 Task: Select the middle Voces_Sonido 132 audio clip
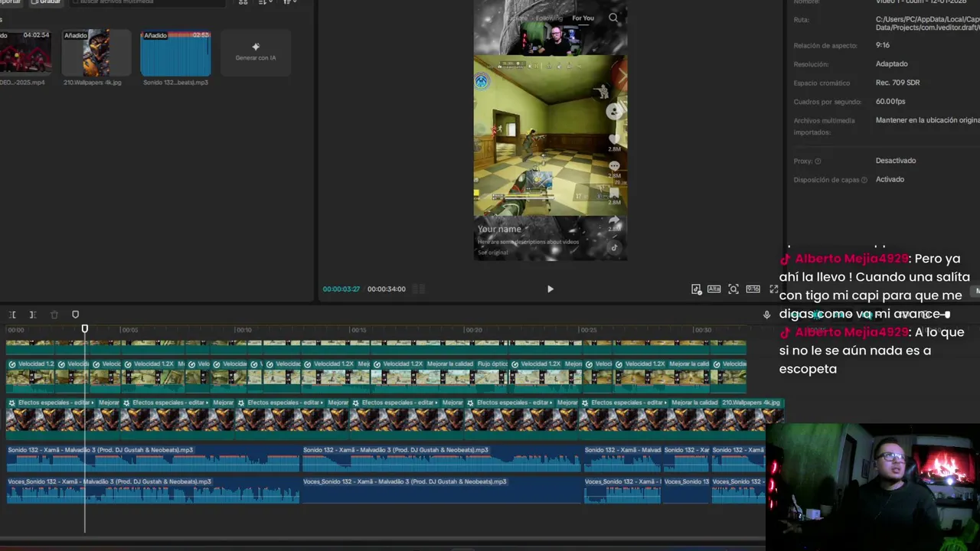click(442, 490)
